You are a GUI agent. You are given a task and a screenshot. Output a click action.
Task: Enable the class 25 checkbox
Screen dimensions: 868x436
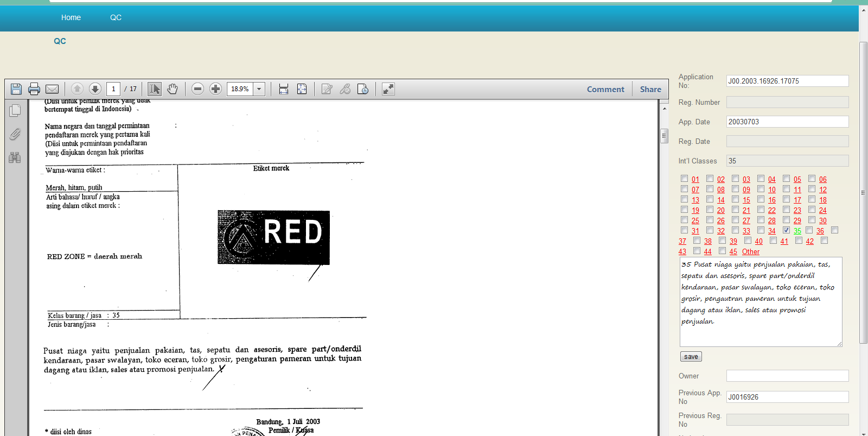(x=685, y=220)
